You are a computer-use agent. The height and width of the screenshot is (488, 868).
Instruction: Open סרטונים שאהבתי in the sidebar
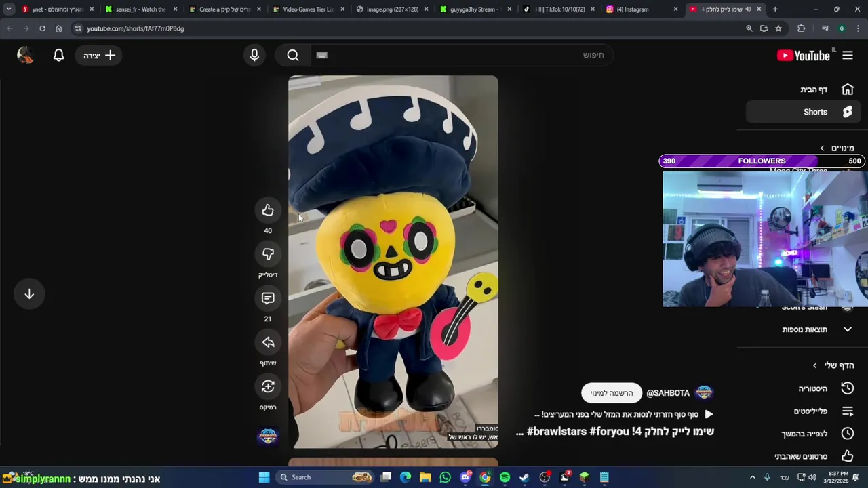tap(803, 456)
